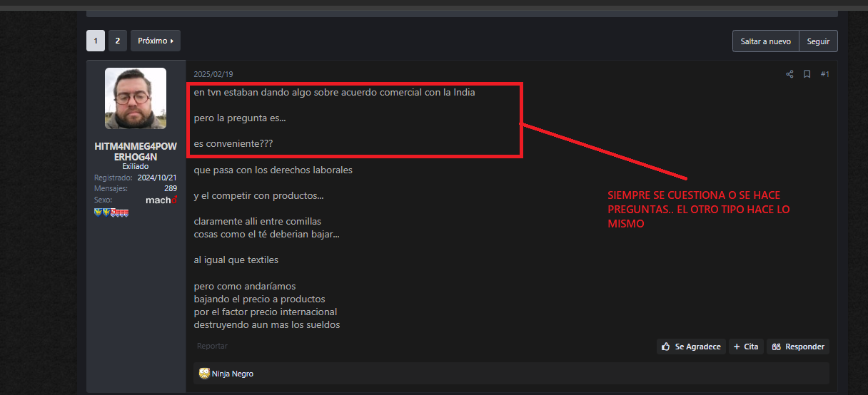Quote the post using Cita
The image size is (868, 395).
click(746, 347)
